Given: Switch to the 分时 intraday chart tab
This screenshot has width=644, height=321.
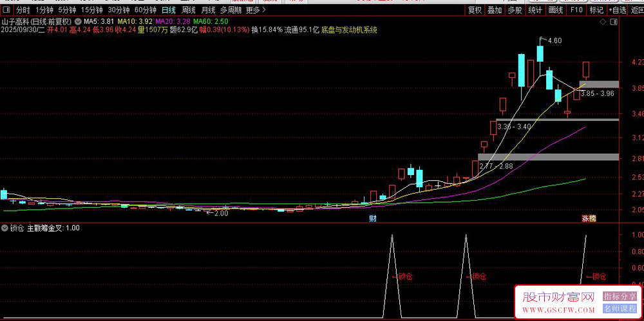Looking at the screenshot, I should (23, 10).
